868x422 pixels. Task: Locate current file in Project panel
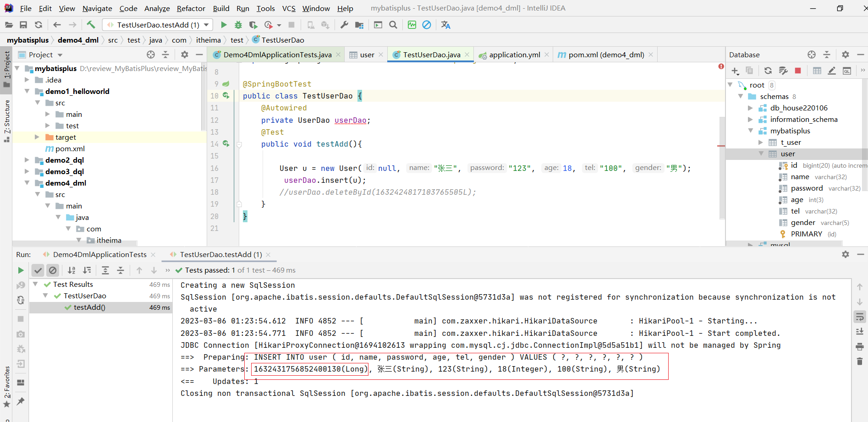point(151,55)
